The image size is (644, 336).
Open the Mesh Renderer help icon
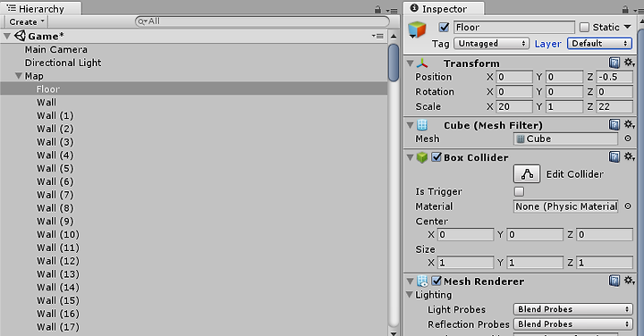(x=614, y=281)
